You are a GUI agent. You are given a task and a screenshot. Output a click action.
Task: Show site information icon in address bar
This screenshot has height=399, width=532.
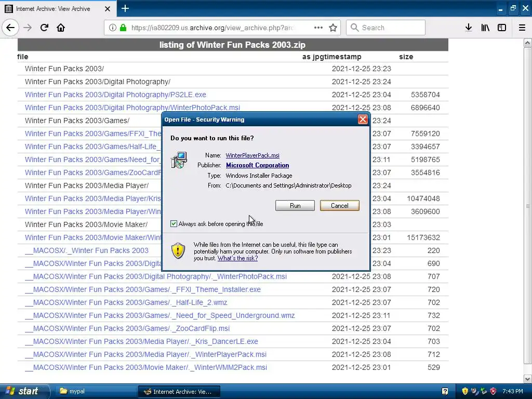(113, 28)
